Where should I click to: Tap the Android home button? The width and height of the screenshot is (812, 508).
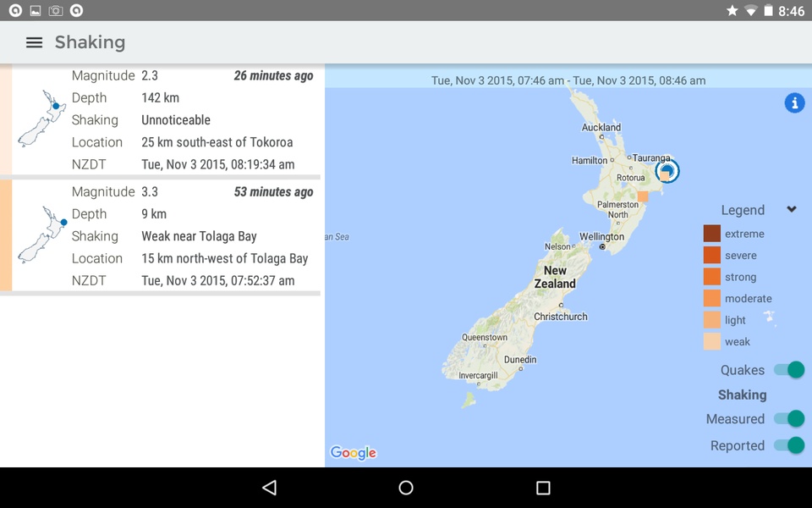click(x=406, y=488)
